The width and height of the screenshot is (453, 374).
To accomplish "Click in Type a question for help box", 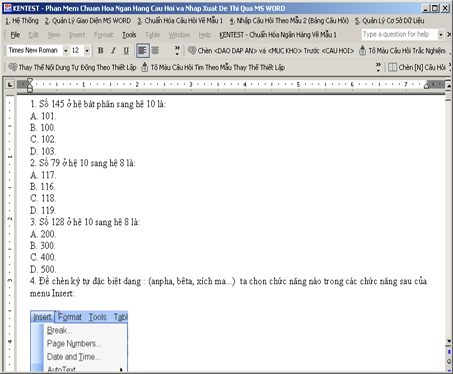I will pos(399,34).
